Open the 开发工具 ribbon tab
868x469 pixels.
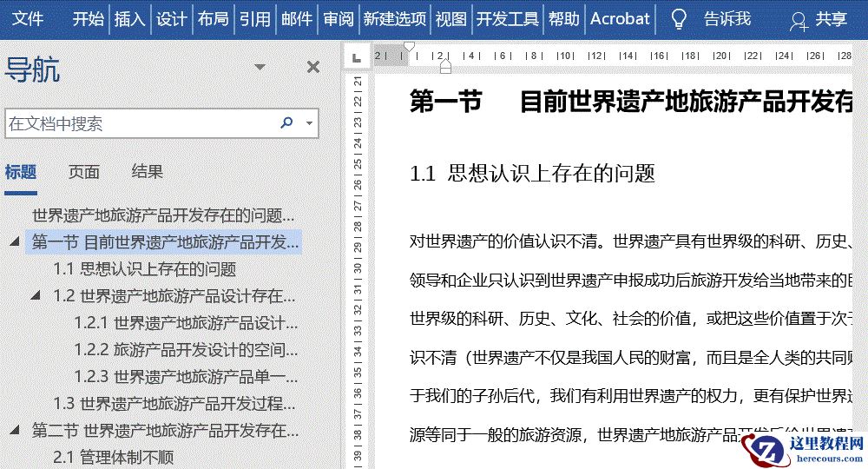(507, 19)
